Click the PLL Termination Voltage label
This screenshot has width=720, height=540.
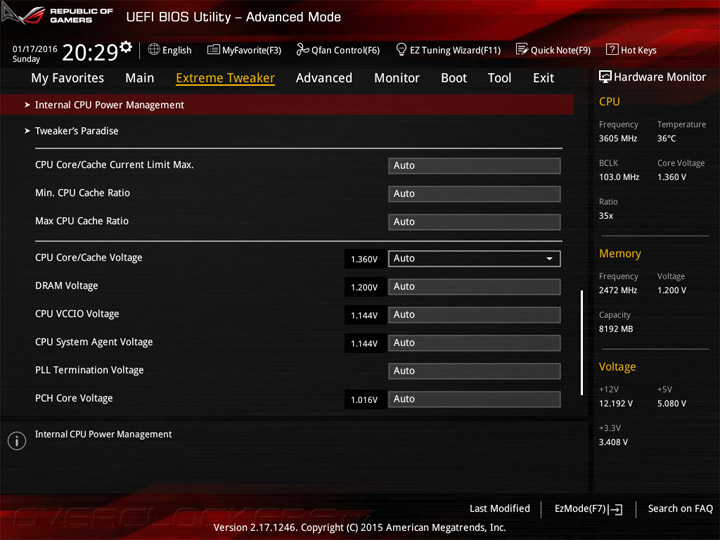tap(89, 370)
